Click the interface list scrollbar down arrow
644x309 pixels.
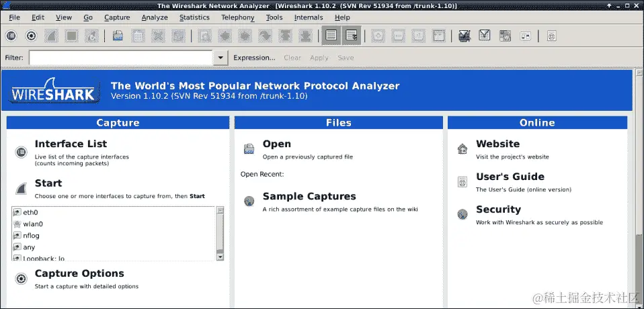(x=220, y=257)
